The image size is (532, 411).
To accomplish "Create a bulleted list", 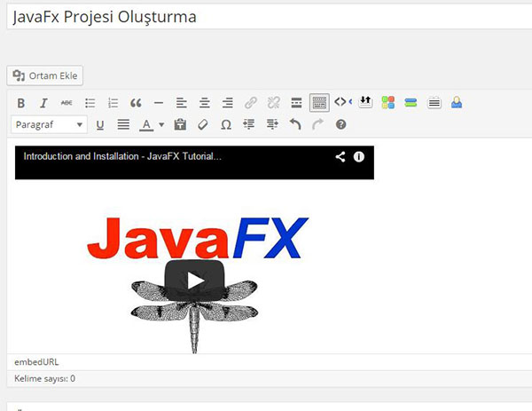I will pyautogui.click(x=90, y=103).
